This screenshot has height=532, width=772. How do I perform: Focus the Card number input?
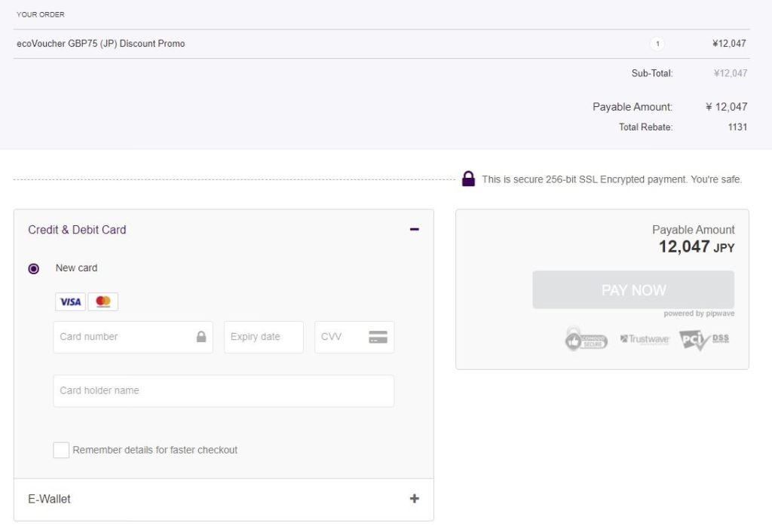point(133,337)
